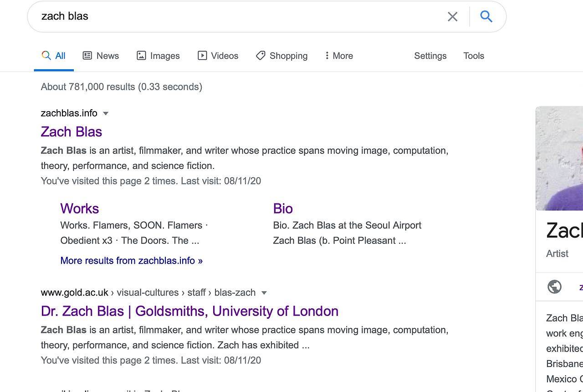The height and width of the screenshot is (392, 583).
Task: Open the Dr. Zach Blas Goldsmiths link
Action: [189, 311]
